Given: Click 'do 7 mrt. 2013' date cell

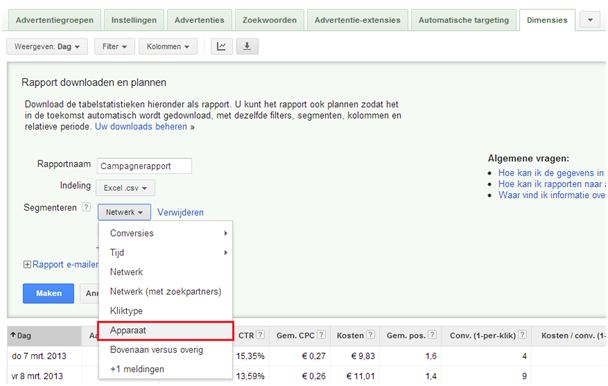Looking at the screenshot, I should (x=39, y=356).
